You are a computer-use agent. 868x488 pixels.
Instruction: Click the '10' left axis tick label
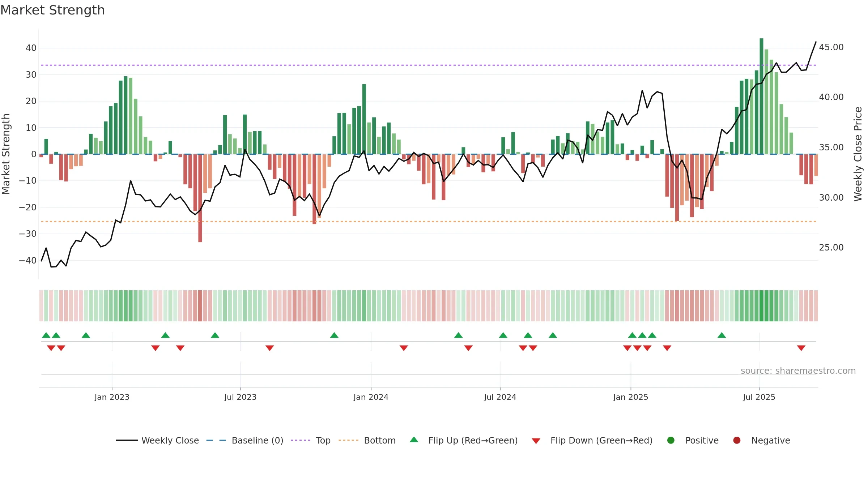pyautogui.click(x=31, y=128)
